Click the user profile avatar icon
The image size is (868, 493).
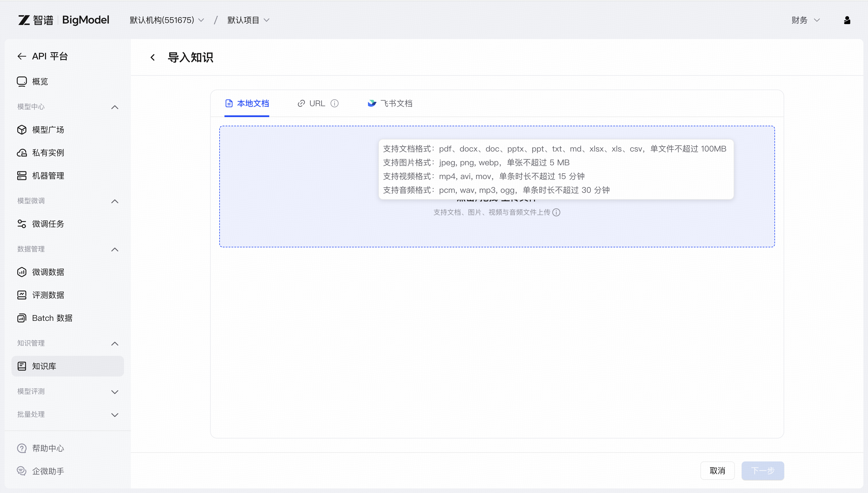(847, 20)
